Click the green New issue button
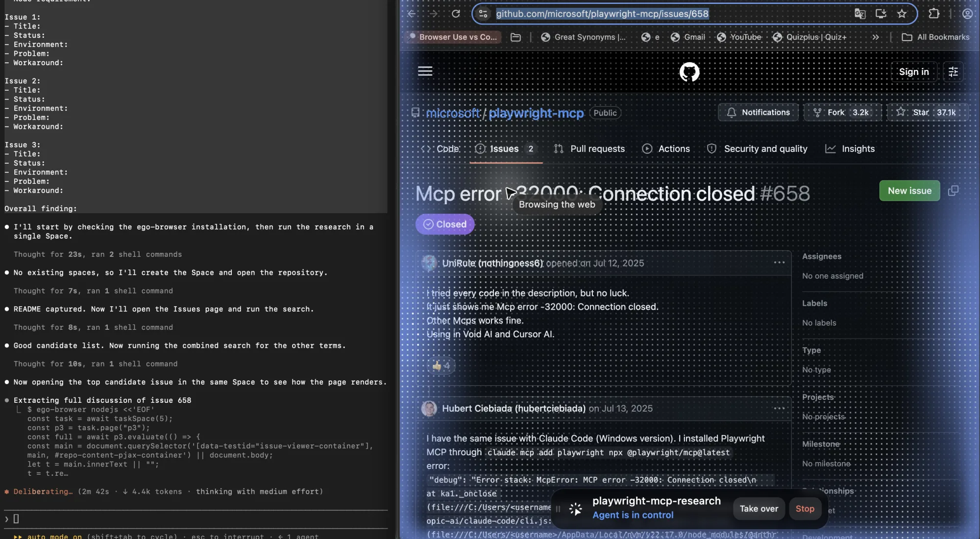 pyautogui.click(x=909, y=191)
